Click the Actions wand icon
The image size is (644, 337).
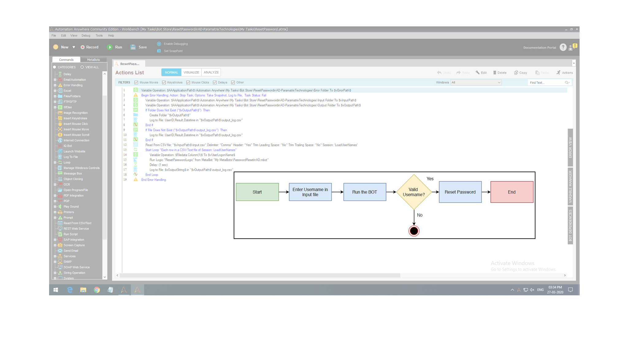[x=558, y=73]
